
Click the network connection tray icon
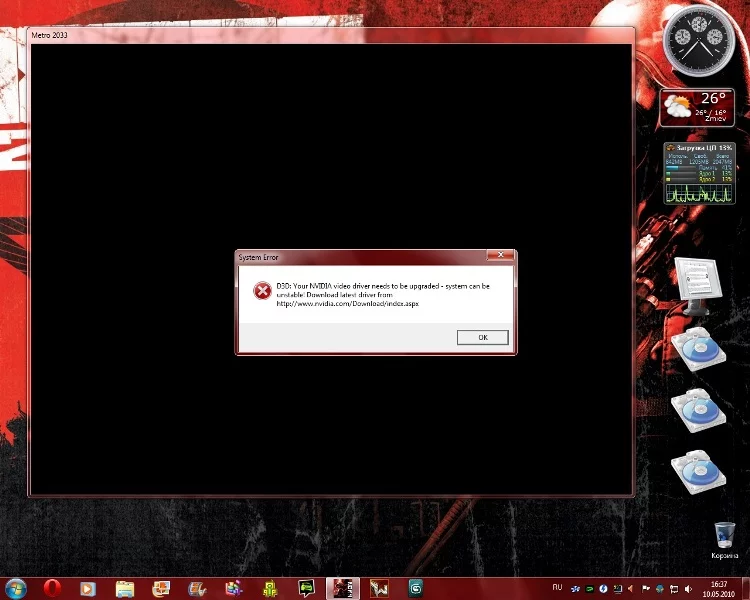(x=674, y=589)
